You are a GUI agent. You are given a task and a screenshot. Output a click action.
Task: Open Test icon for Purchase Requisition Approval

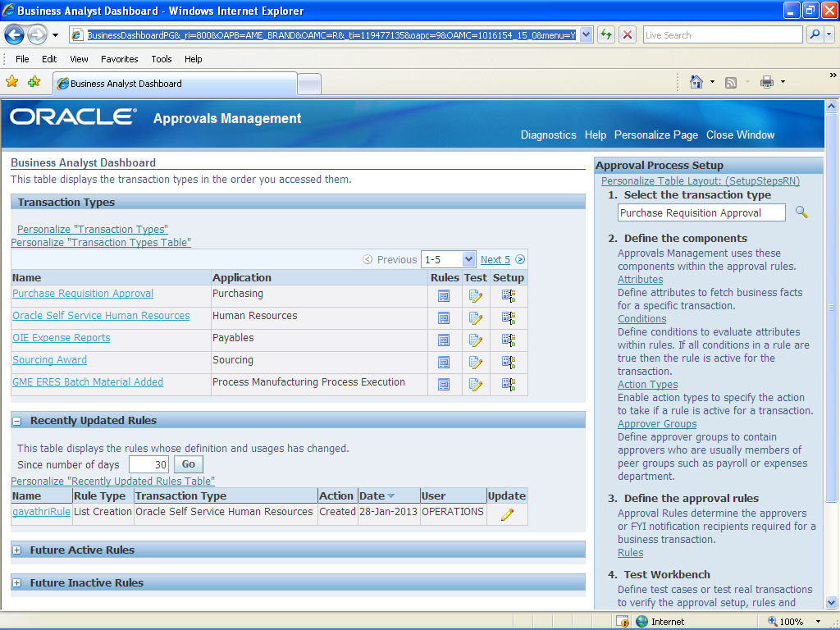(476, 295)
